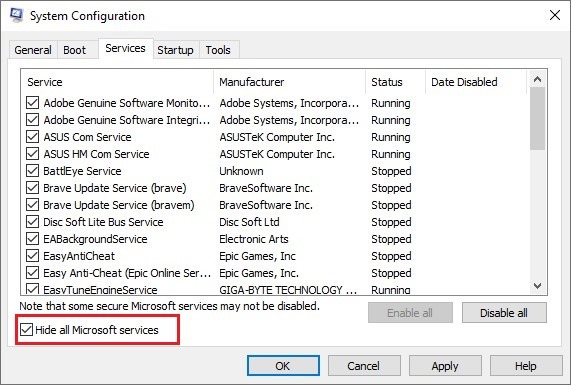Viewport: 571px width, 385px height.
Task: Click the Enable all button
Action: coord(410,313)
